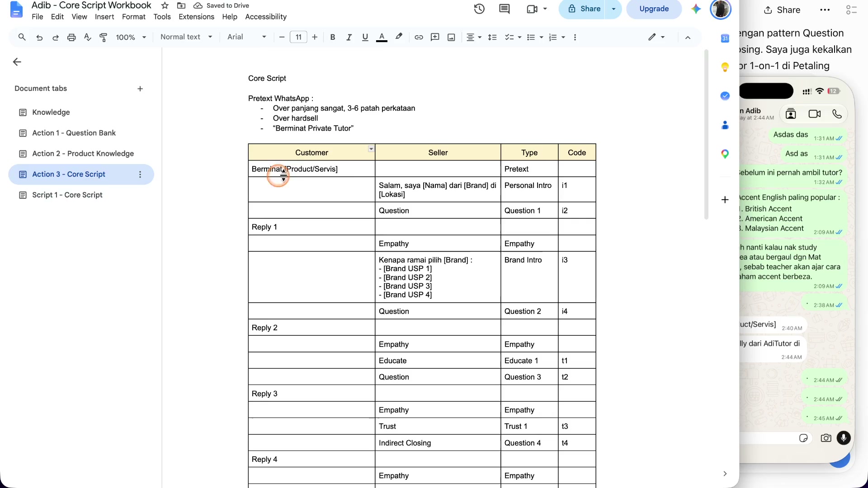868x488 pixels.
Task: Print the document using printer icon
Action: (71, 38)
